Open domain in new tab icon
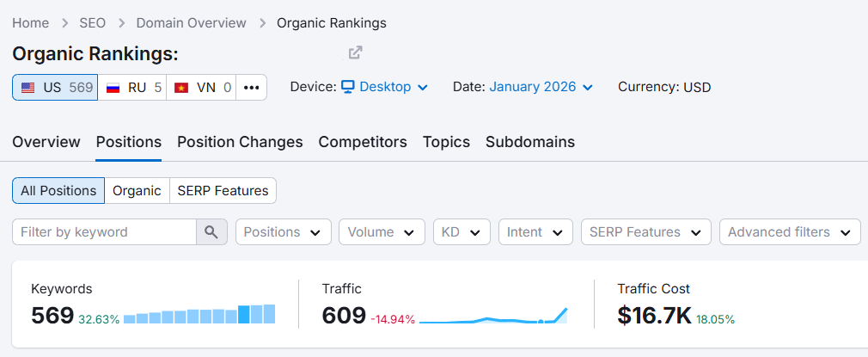The height and width of the screenshot is (357, 868). pyautogui.click(x=356, y=52)
